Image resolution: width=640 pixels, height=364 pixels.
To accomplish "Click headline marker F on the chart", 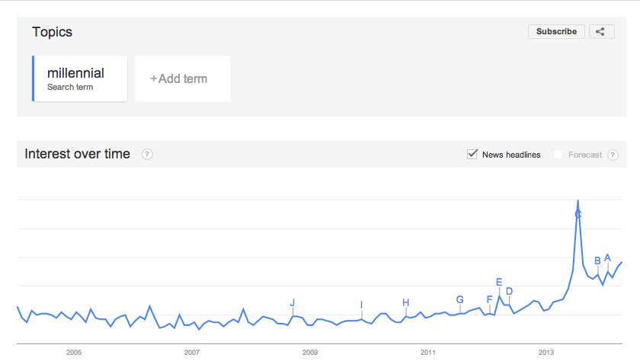I will (x=489, y=299).
